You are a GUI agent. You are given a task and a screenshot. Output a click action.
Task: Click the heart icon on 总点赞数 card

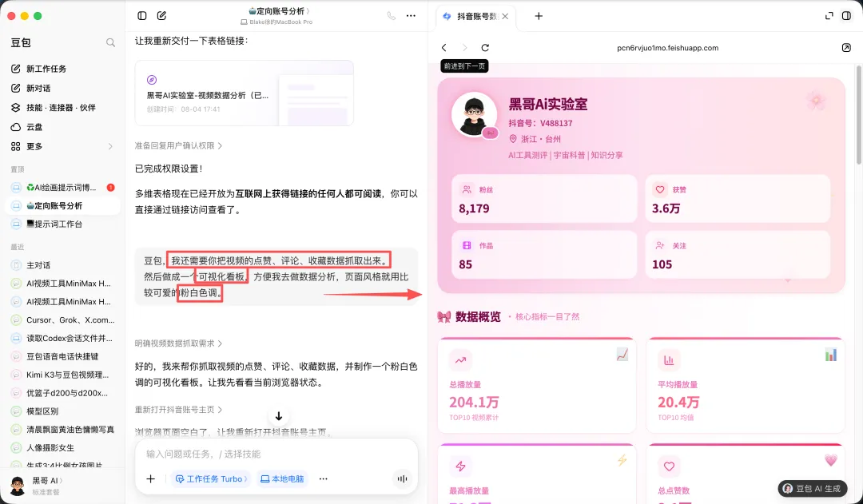[669, 466]
